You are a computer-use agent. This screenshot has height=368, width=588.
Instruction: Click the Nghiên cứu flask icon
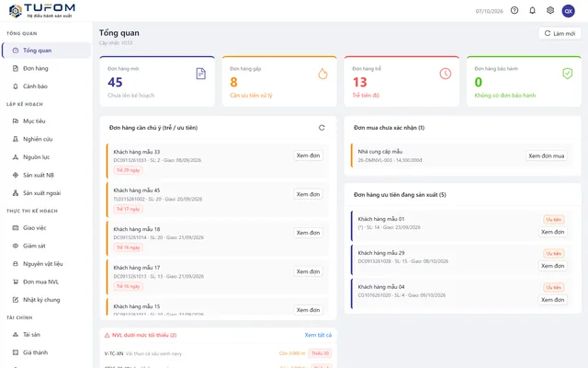(x=16, y=139)
